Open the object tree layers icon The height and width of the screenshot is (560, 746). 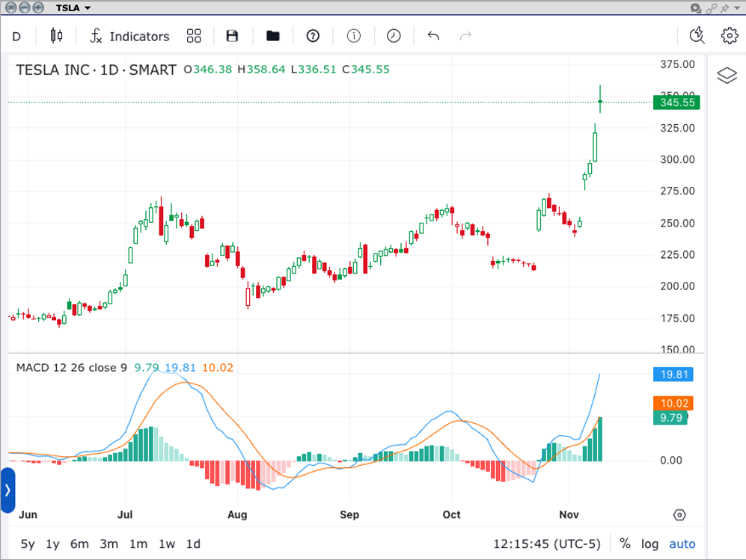[727, 76]
